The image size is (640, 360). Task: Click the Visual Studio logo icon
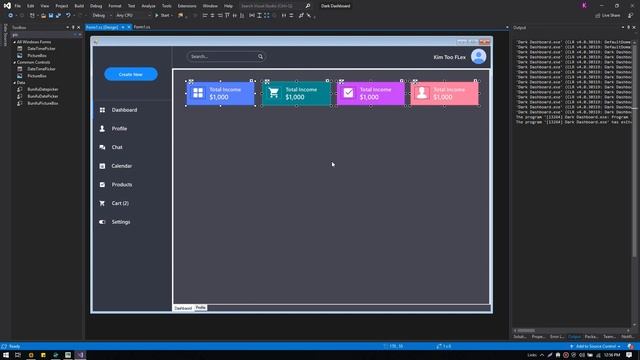click(7, 6)
